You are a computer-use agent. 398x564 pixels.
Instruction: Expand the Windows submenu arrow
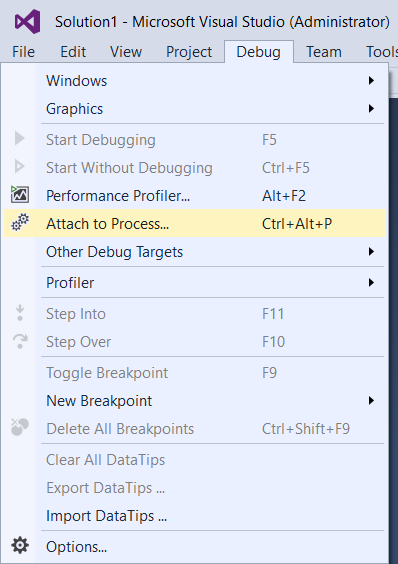pyautogui.click(x=371, y=81)
